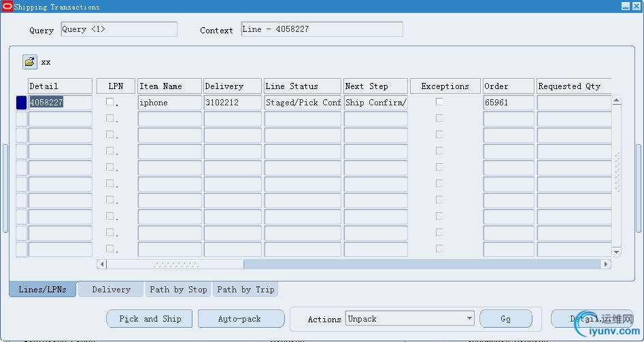Click the Line Status cell Staged/Pick Conf
Screen dimensions: 644x342
(303, 103)
